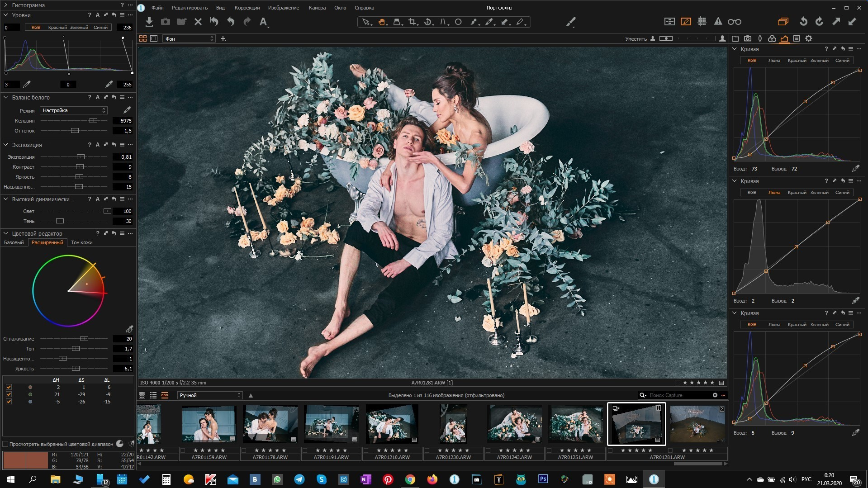The width and height of the screenshot is (868, 488).
Task: Switch to the Тон кожи tab
Action: pyautogui.click(x=81, y=242)
